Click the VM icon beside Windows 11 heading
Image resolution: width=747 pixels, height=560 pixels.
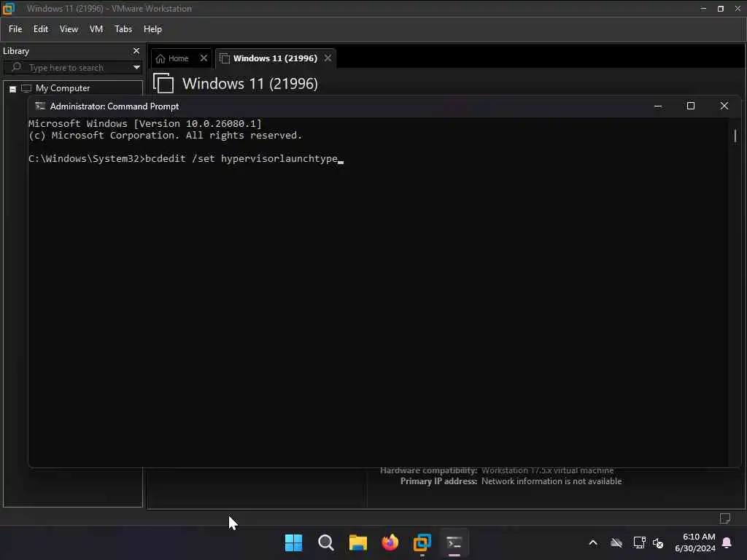pos(163,83)
